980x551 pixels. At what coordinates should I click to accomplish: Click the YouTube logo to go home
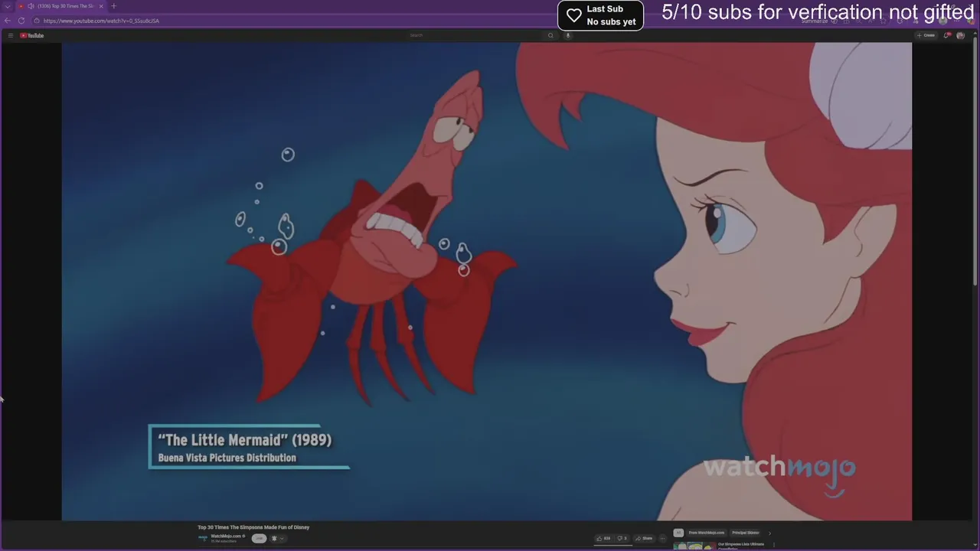[32, 35]
